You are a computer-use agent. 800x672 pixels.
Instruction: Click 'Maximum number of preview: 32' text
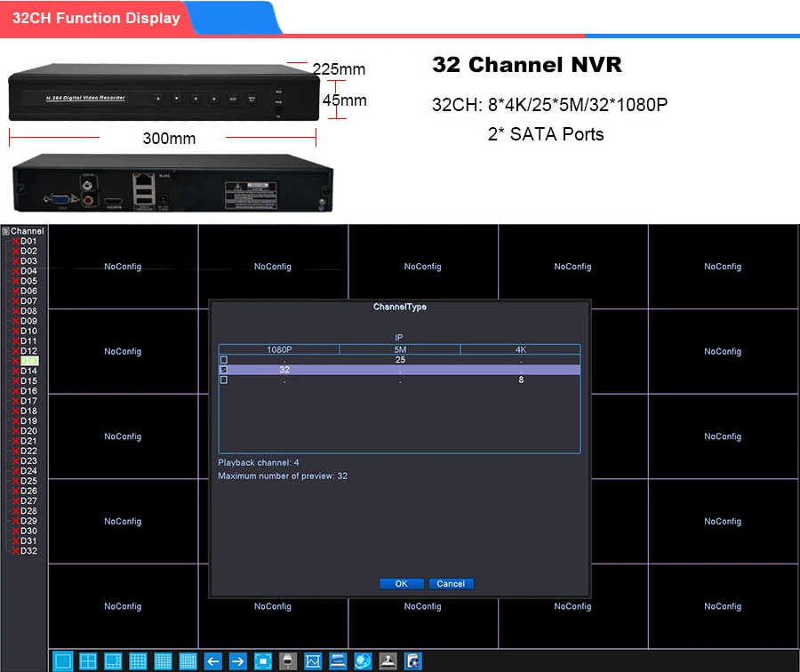(x=283, y=476)
